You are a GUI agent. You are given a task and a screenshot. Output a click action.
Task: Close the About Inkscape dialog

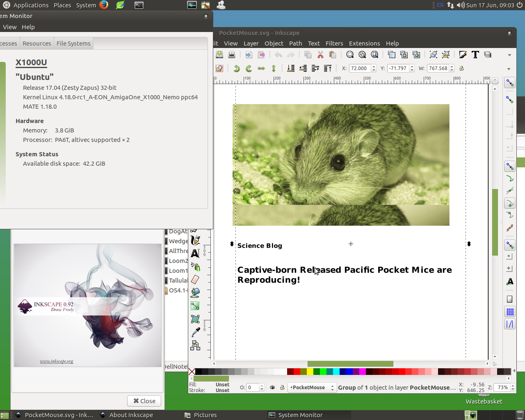tap(144, 401)
